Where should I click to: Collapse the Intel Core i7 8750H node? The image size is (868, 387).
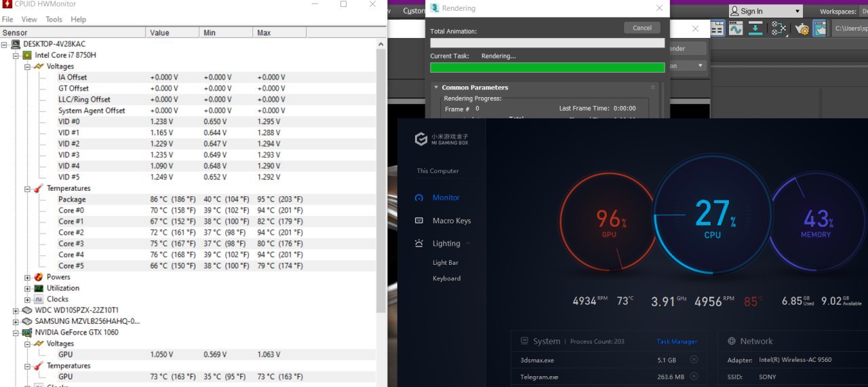[x=16, y=55]
